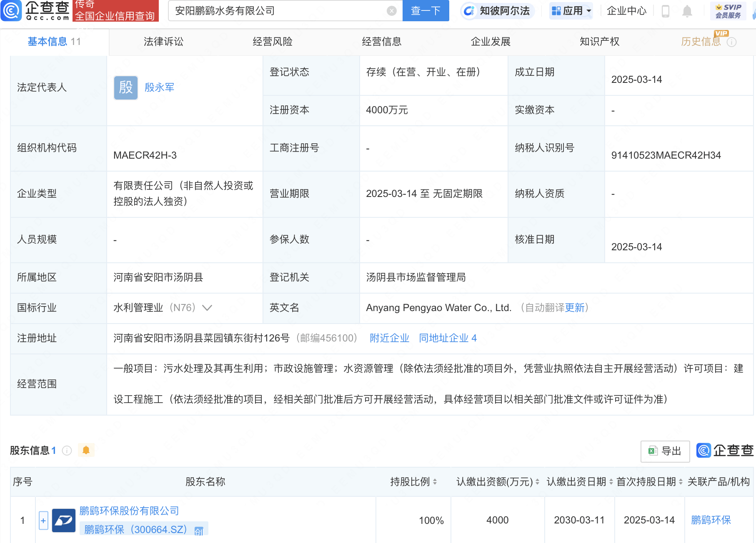Open related product 鹏鹞环保 link

(711, 520)
